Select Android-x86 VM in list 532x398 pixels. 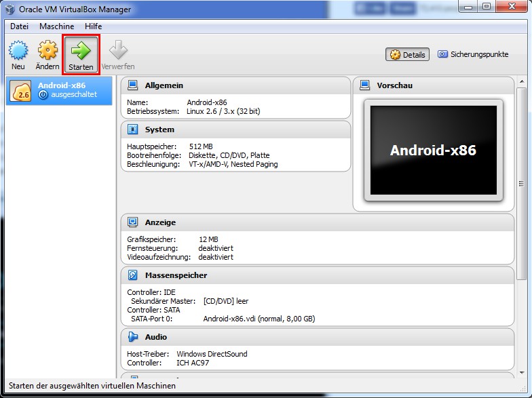[x=60, y=90]
